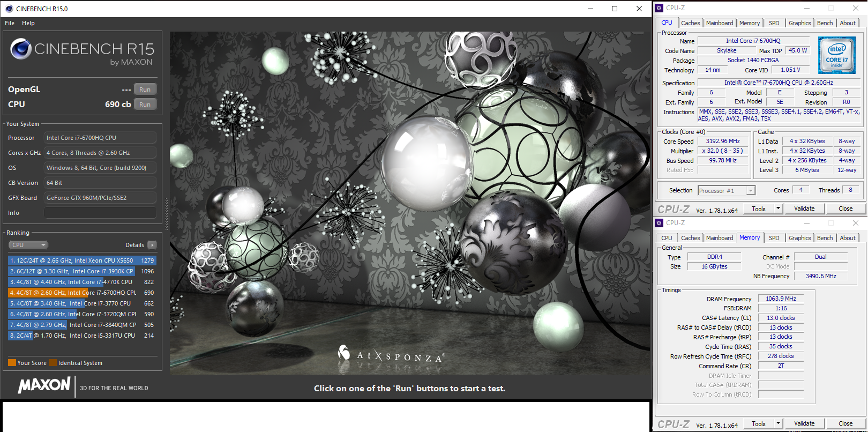Viewport: 868px width, 432px height.
Task: Switch to SPD tab in bottom CPU-Z
Action: point(774,238)
